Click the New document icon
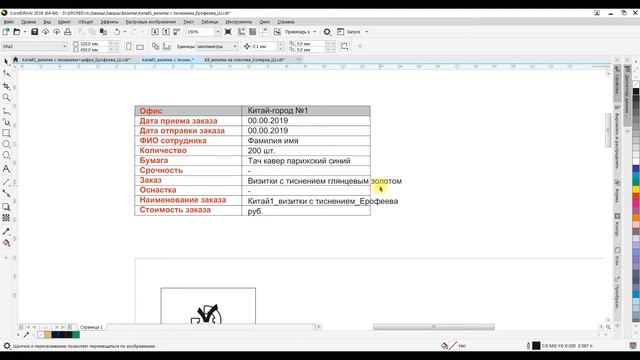Image resolution: width=640 pixels, height=360 pixels. (x=6, y=31)
